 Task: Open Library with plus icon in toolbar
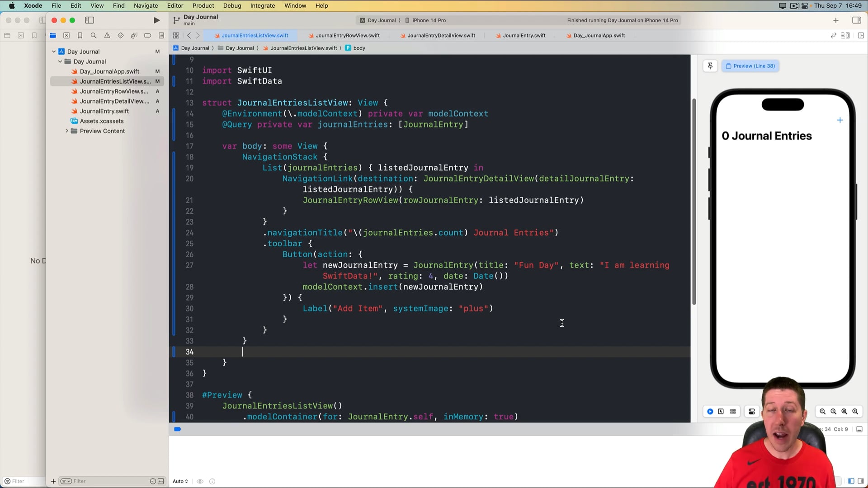point(836,20)
